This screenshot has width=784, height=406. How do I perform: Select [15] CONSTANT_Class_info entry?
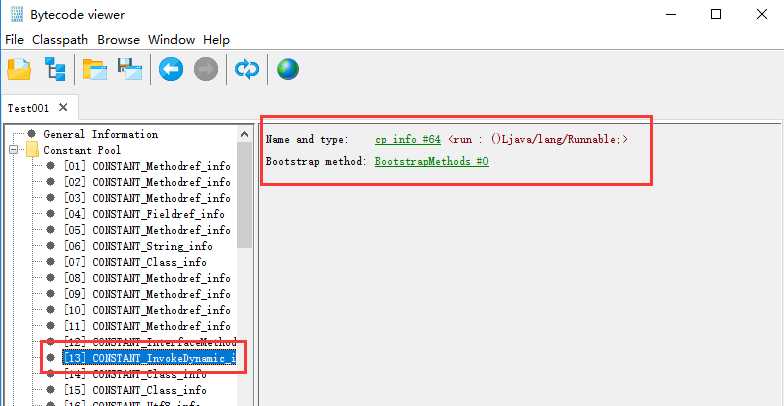click(x=135, y=390)
